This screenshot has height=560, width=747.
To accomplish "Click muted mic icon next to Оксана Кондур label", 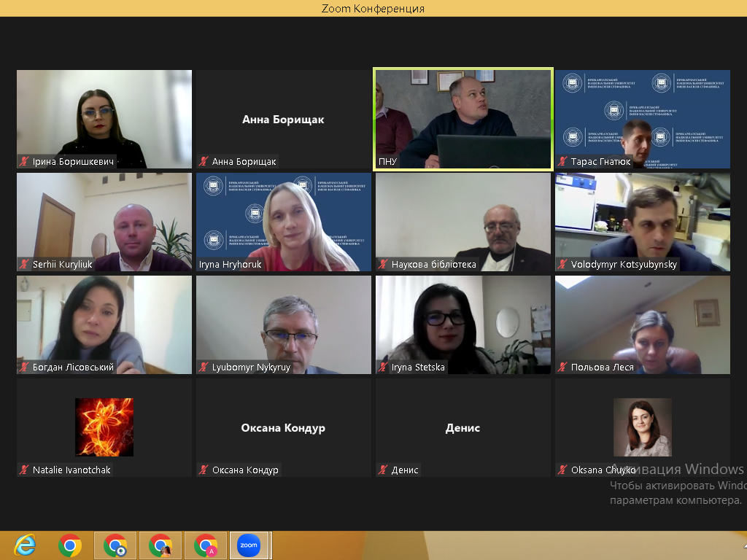I will pos(204,470).
